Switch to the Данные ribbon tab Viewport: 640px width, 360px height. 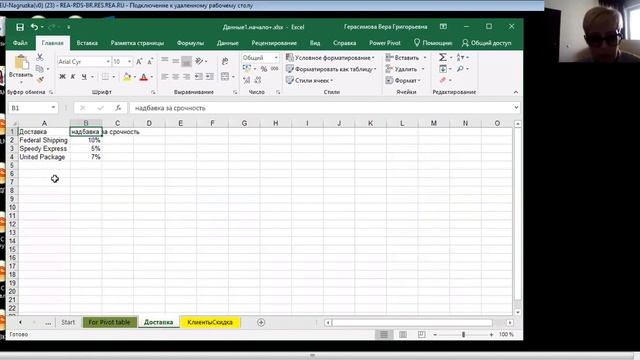228,43
